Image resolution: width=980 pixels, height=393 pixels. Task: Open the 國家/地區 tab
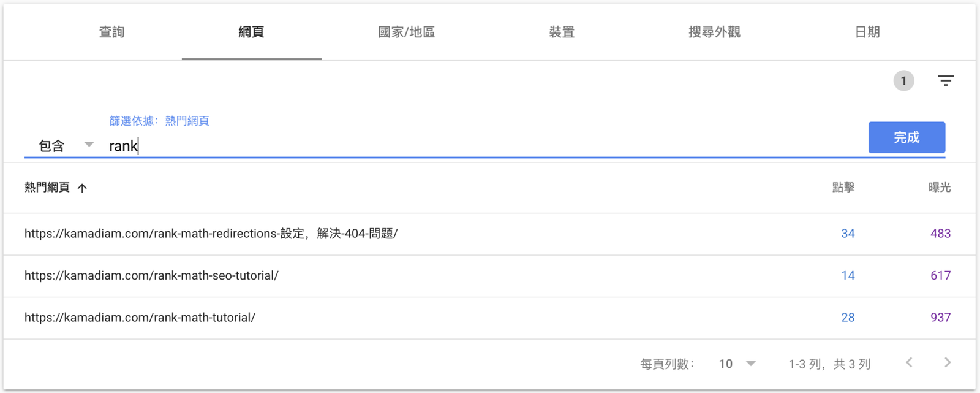[406, 32]
